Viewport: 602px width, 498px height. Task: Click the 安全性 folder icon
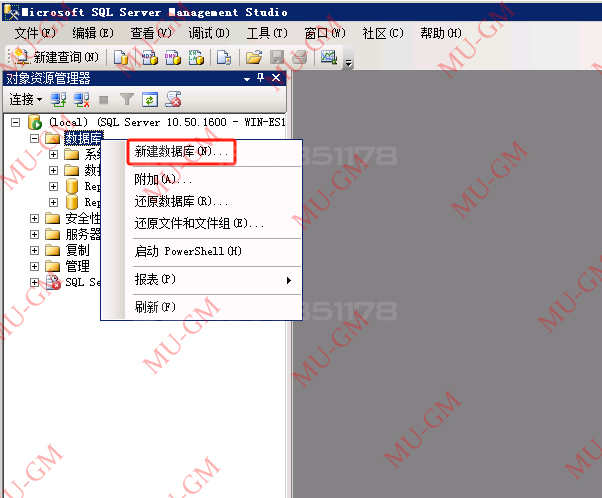click(x=53, y=218)
